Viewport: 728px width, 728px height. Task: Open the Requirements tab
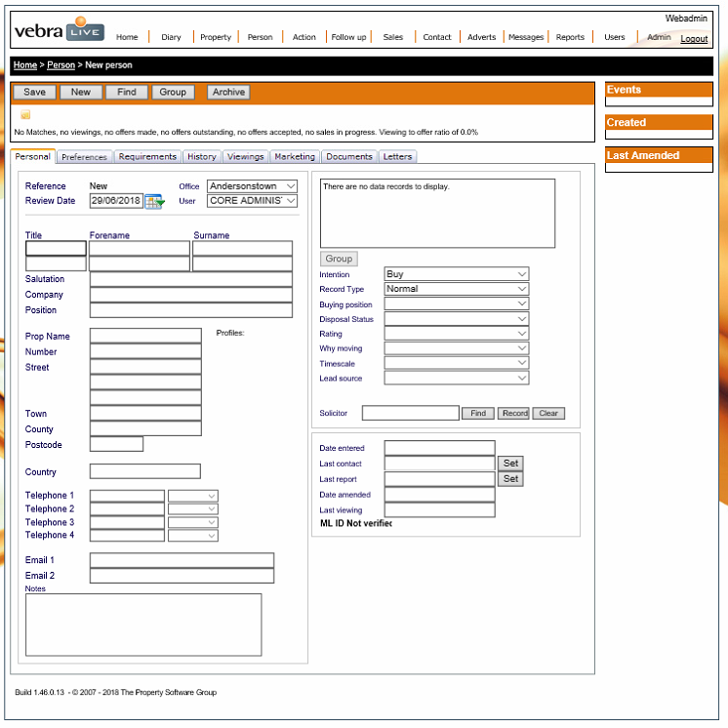tap(147, 157)
